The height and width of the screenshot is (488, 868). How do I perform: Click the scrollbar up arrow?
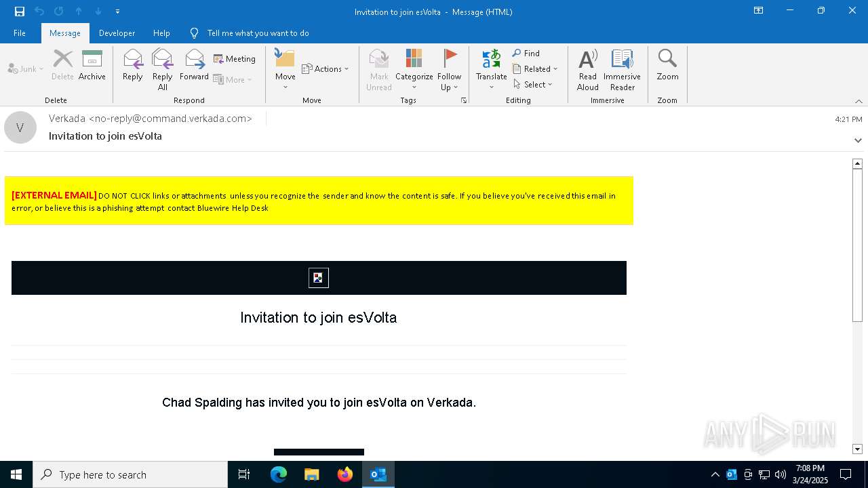(x=857, y=163)
